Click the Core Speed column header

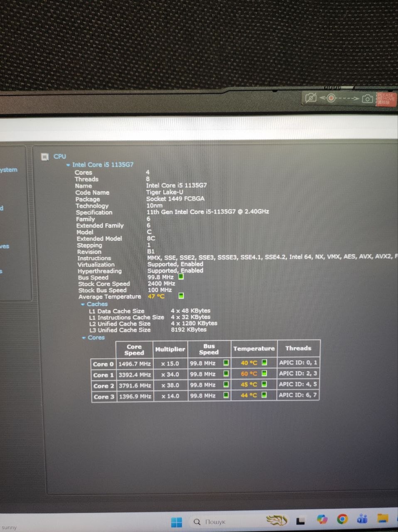click(134, 350)
